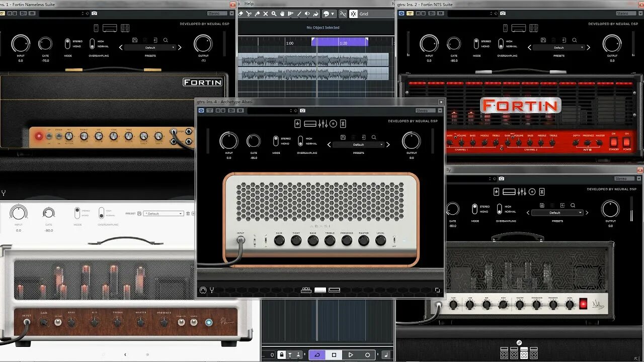Open the Help menu in Cubase
644x362 pixels.
click(249, 4)
